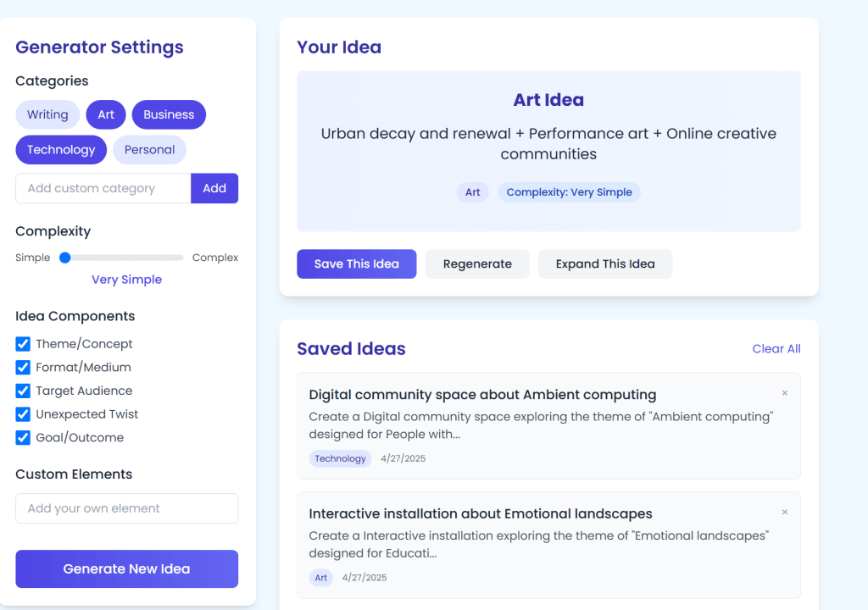Remove the Interactive installation saved idea
Viewport: 868px width, 610px height.
click(784, 513)
